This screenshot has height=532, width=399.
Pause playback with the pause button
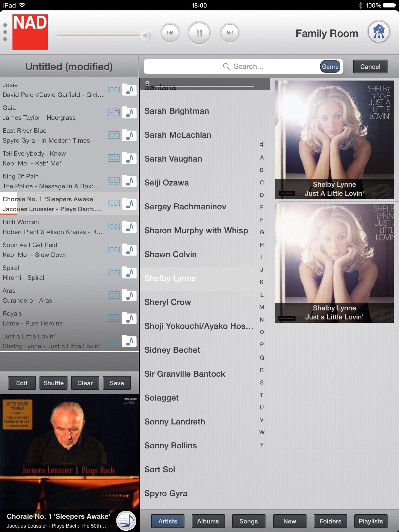click(199, 33)
